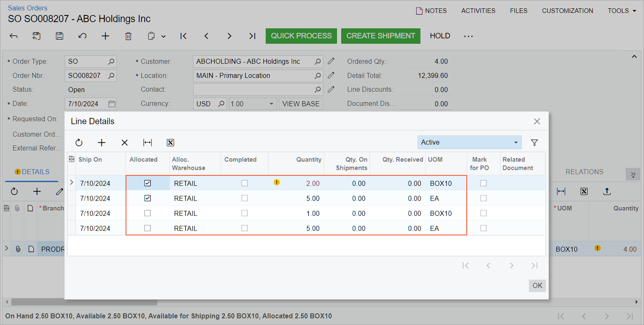Edit the Customer with the pencil icon
The image size is (644, 325).
tap(331, 61)
